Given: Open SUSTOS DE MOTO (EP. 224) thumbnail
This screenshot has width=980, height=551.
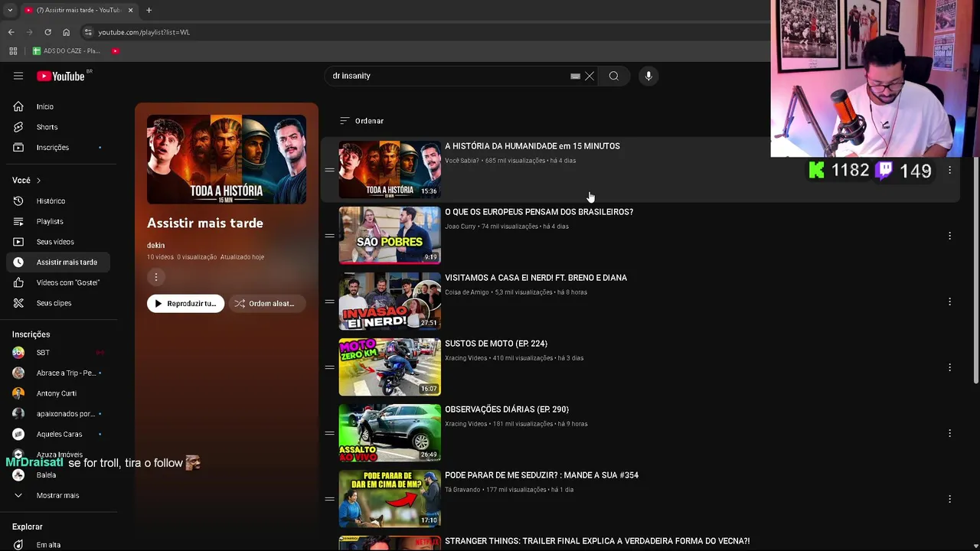Looking at the screenshot, I should (x=390, y=367).
